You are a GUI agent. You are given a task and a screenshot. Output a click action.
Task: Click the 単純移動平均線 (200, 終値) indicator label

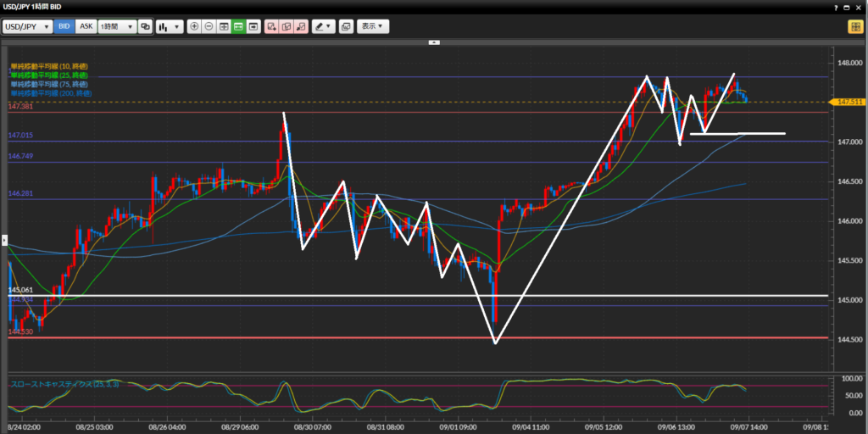coord(48,93)
